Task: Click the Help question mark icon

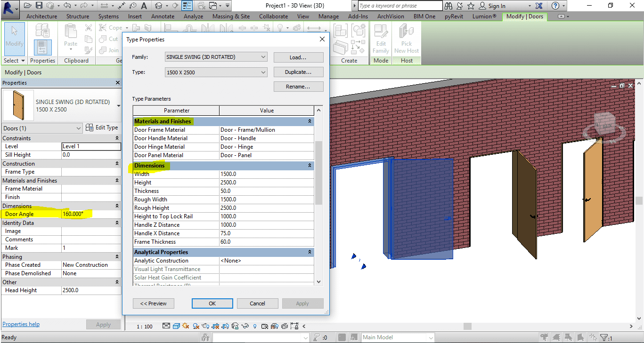Action: click(555, 6)
